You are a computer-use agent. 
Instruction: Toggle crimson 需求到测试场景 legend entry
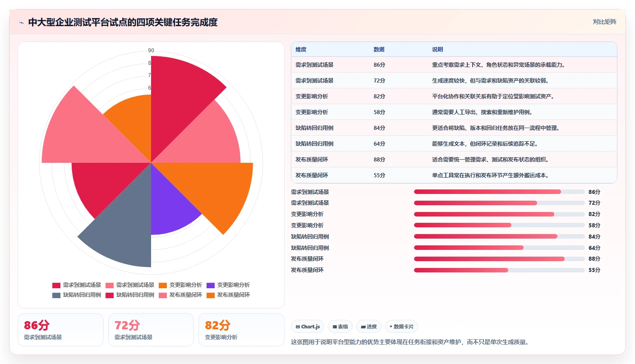point(77,285)
